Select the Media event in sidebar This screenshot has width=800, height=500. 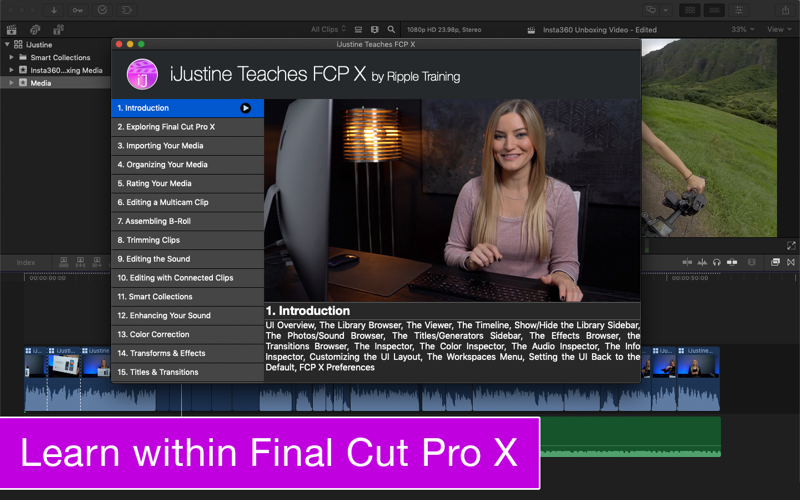click(x=56, y=83)
